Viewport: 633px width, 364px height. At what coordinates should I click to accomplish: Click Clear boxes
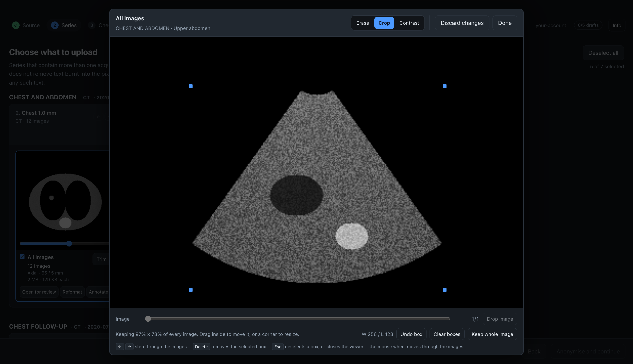[x=446, y=334]
